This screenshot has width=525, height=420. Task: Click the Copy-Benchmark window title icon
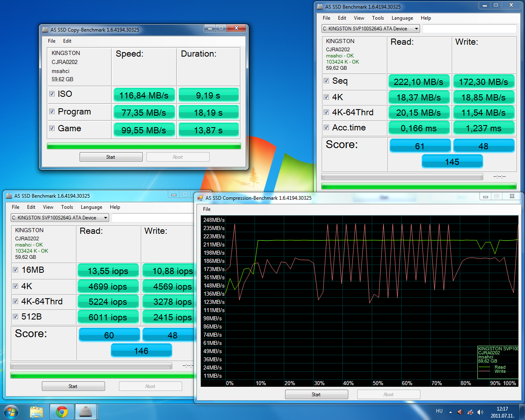click(x=45, y=30)
